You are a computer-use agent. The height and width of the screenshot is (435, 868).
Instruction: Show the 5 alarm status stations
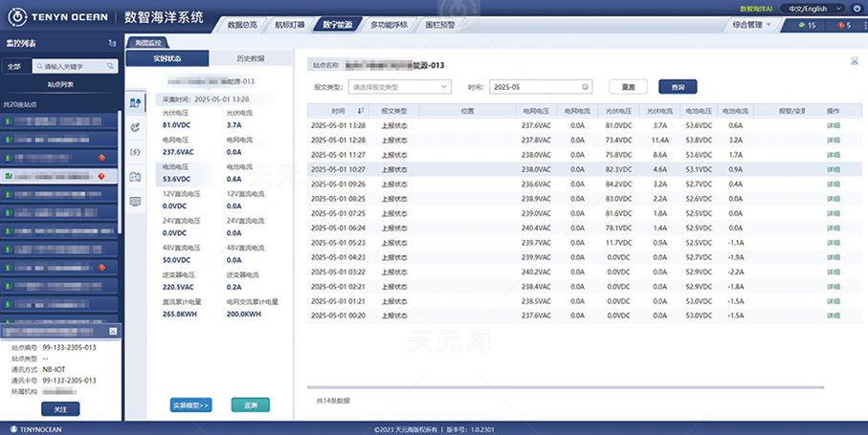[844, 25]
